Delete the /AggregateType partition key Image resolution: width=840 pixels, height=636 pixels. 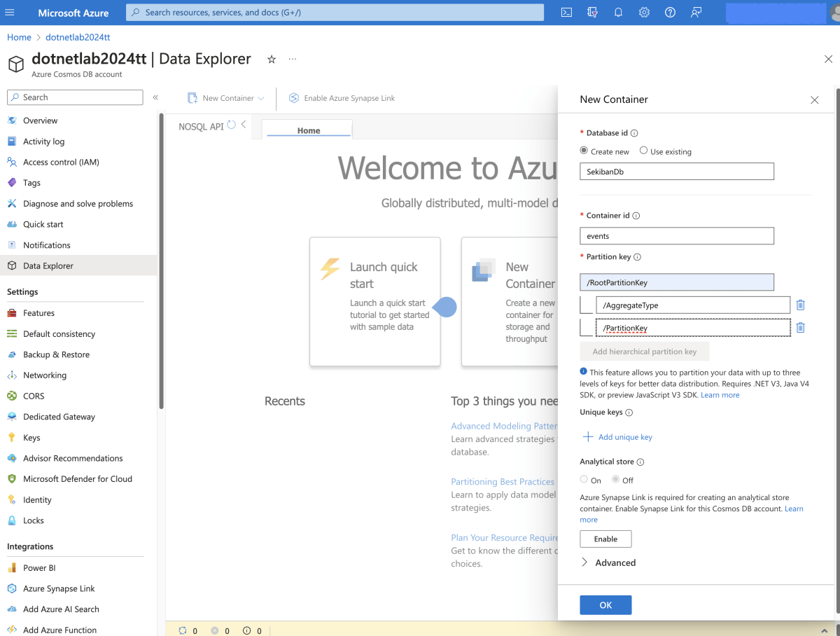[801, 305]
